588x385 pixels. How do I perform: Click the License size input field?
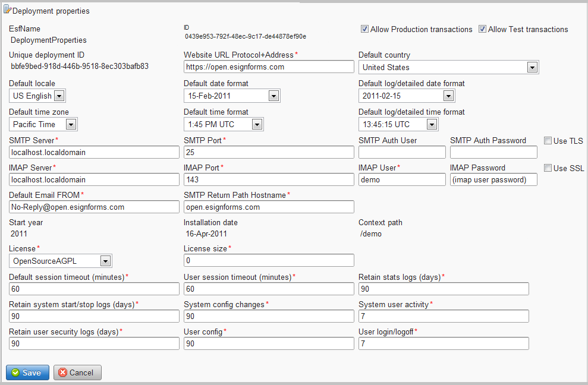[269, 260]
